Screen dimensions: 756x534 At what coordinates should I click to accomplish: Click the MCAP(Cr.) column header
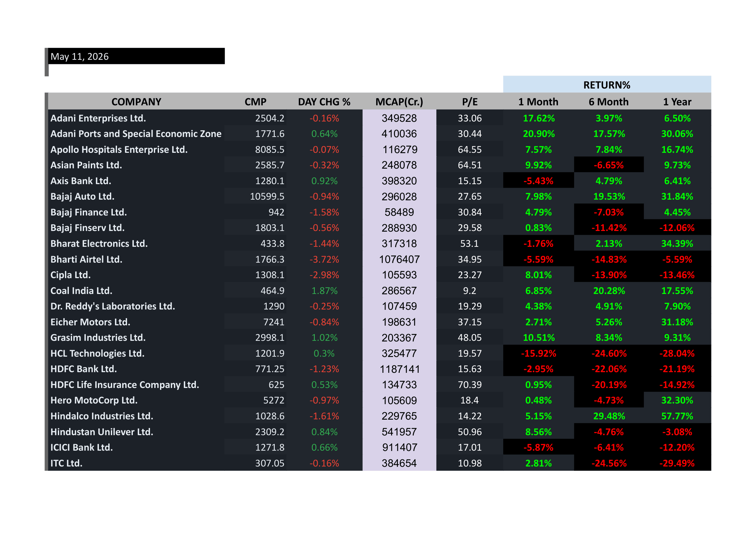coord(399,102)
